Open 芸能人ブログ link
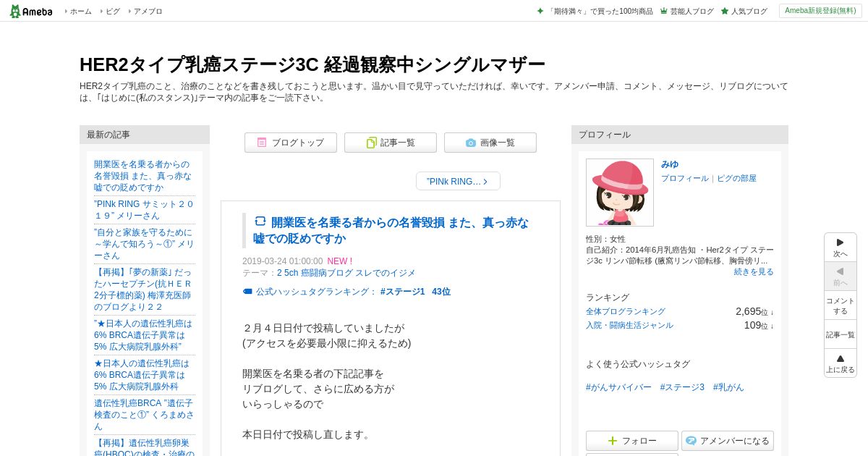 click(692, 12)
